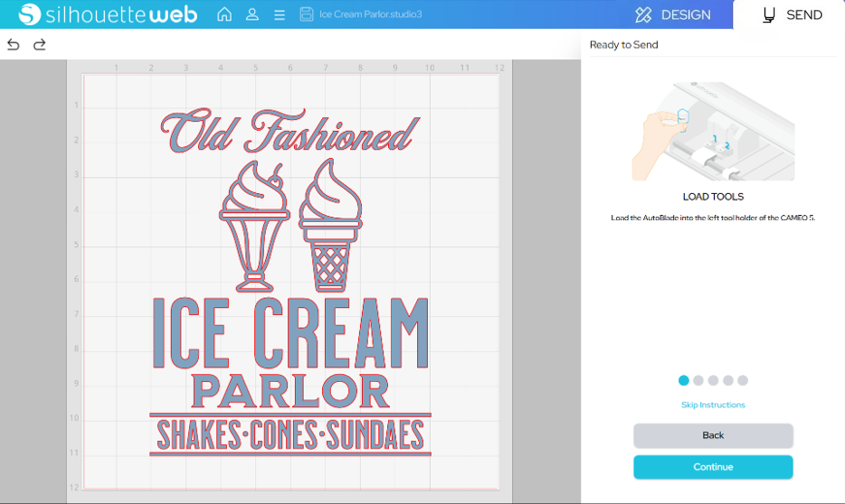This screenshot has width=845, height=504.
Task: Undo the last action
Action: pyautogui.click(x=13, y=45)
